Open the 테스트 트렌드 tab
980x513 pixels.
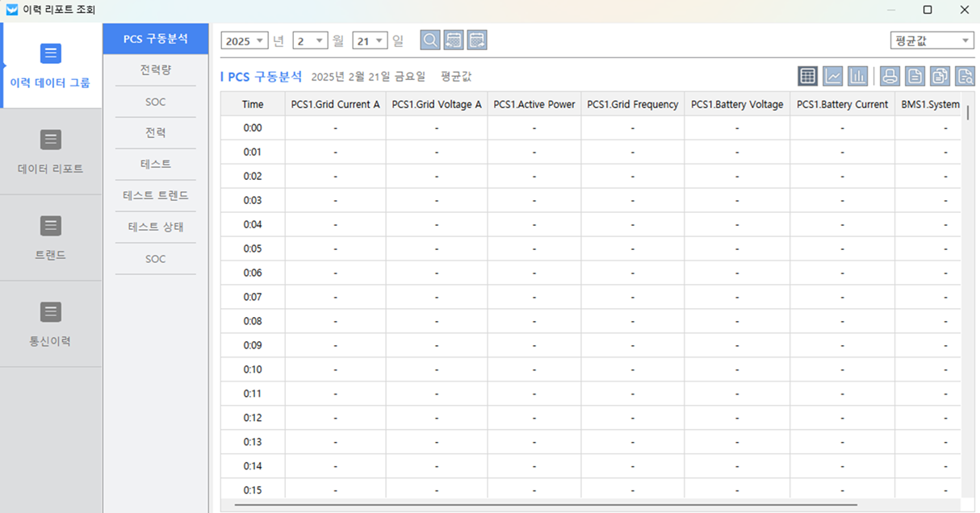click(x=155, y=196)
